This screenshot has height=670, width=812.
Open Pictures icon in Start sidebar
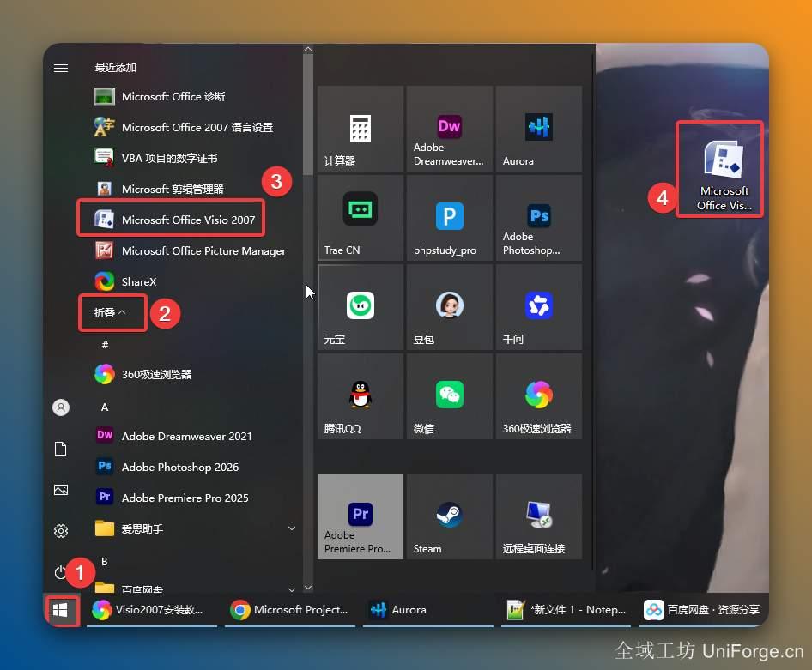click(61, 490)
